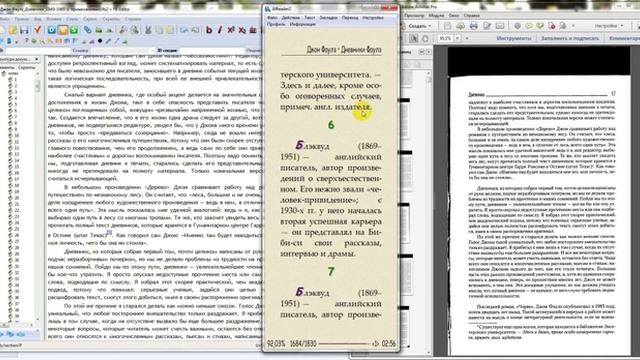The image size is (640, 360).
Task: Click the '02:56' clock in AlReader2 status bar
Action: 389,344
